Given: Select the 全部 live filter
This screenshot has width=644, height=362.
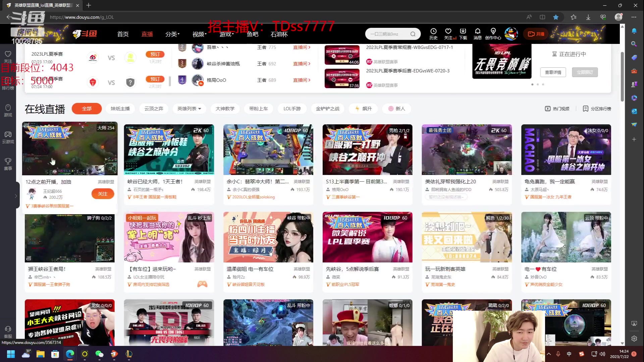Looking at the screenshot, I should coord(87,109).
